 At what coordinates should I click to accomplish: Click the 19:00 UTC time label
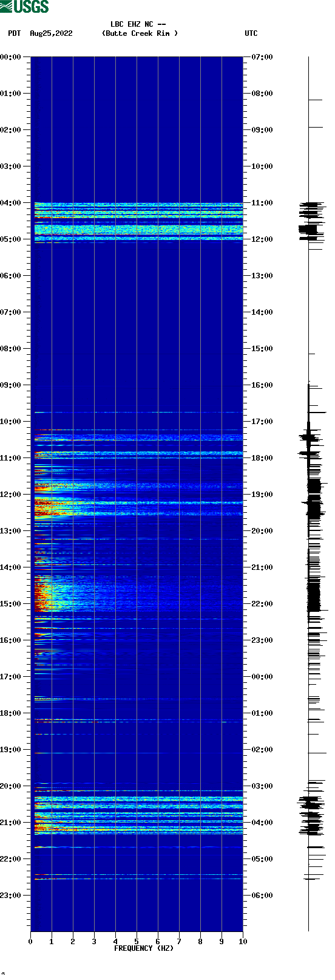click(x=262, y=495)
